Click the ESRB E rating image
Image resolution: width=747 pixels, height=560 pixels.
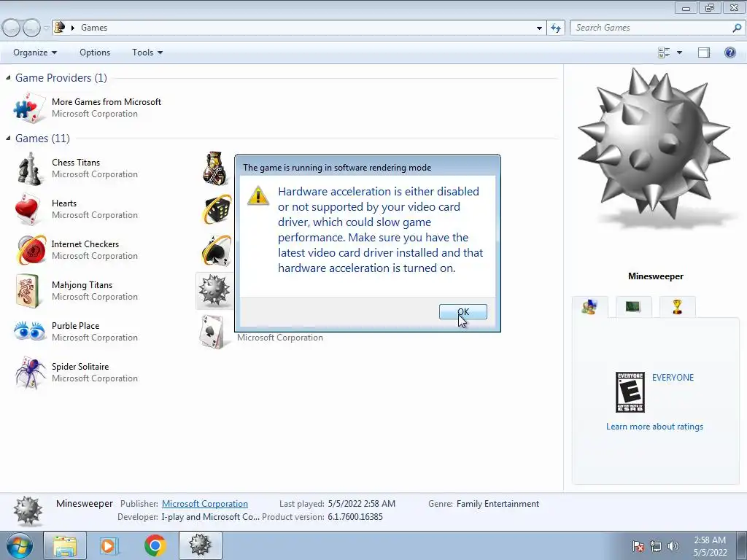[630, 392]
